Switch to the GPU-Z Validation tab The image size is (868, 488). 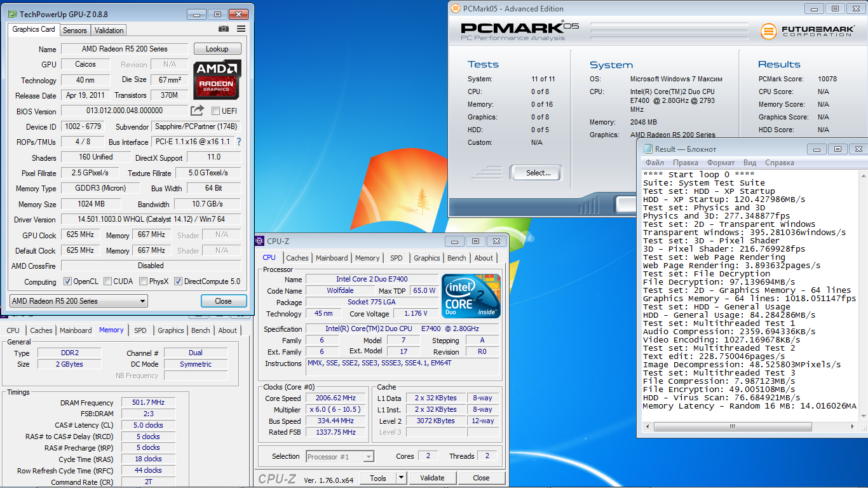coord(109,30)
